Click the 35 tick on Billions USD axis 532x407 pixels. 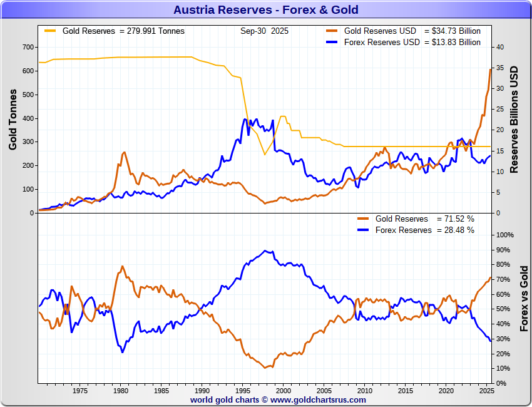coord(500,68)
